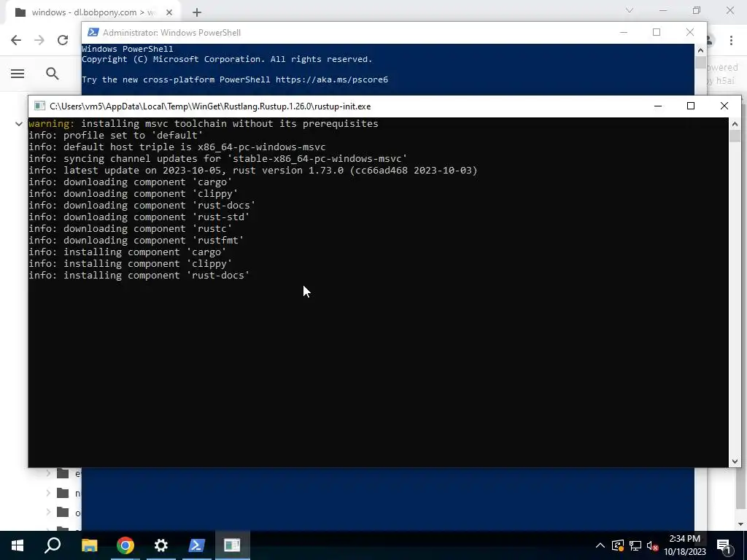Collapse the tree chevron behind console
This screenshot has width=747, height=560.
coord(18,124)
